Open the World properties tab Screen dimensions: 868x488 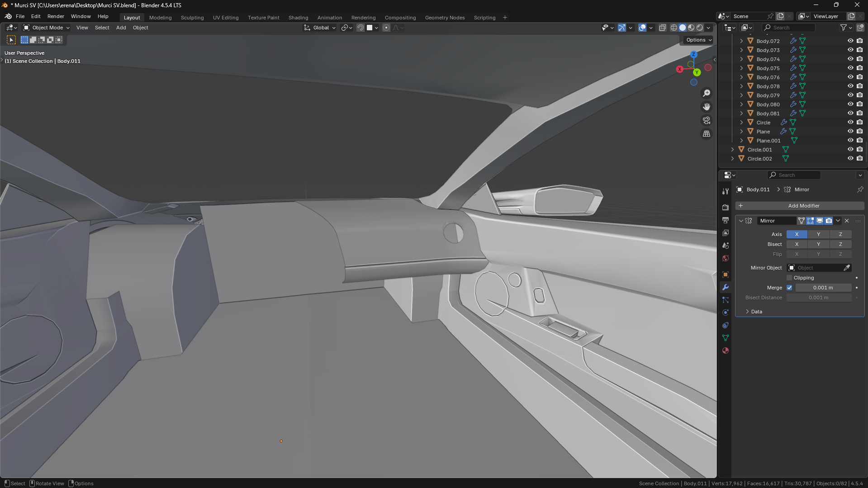tap(726, 258)
